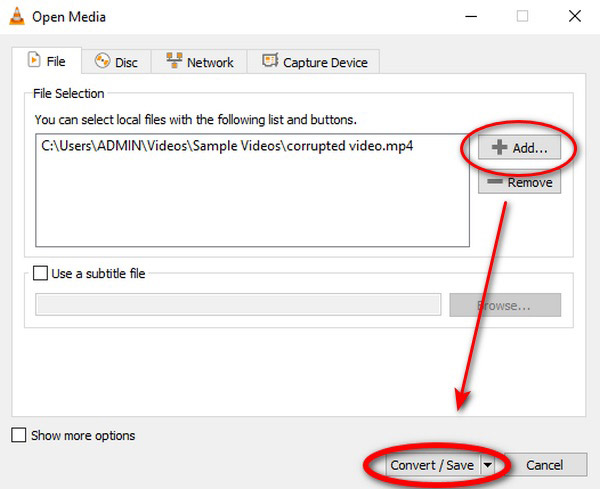
Task: Click the VLC cone icon in title bar
Action: (x=16, y=17)
